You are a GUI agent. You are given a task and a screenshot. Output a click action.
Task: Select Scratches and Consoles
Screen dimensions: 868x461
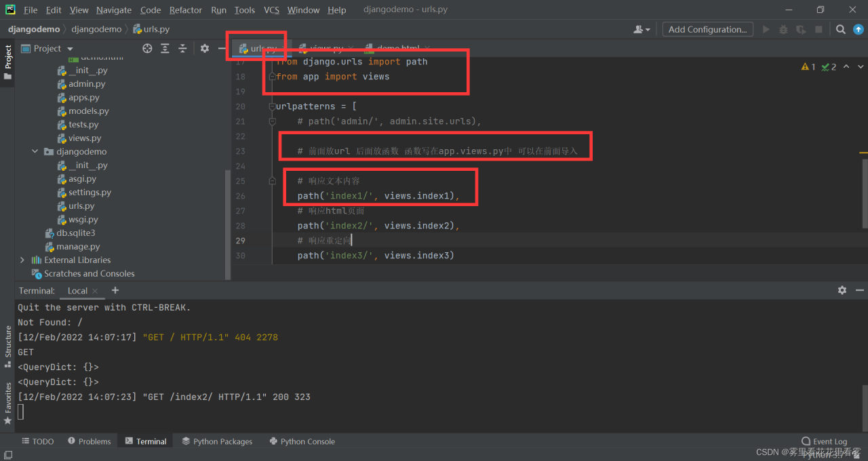tap(89, 274)
